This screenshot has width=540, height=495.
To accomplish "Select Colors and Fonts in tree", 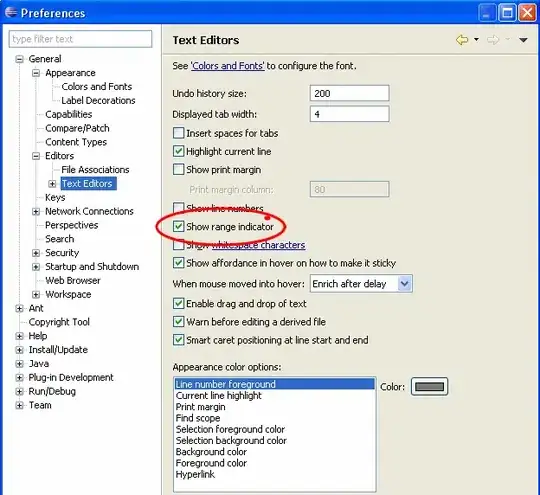I will click(x=97, y=86).
